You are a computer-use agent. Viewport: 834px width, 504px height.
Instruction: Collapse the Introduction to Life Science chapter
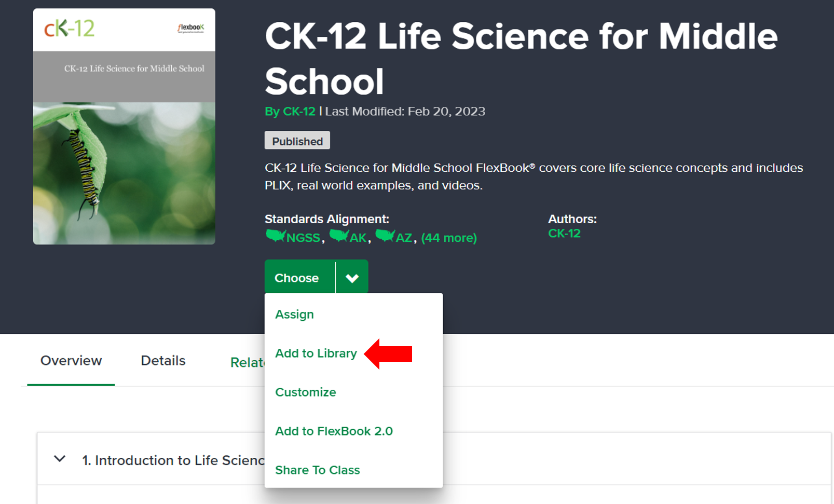60,459
